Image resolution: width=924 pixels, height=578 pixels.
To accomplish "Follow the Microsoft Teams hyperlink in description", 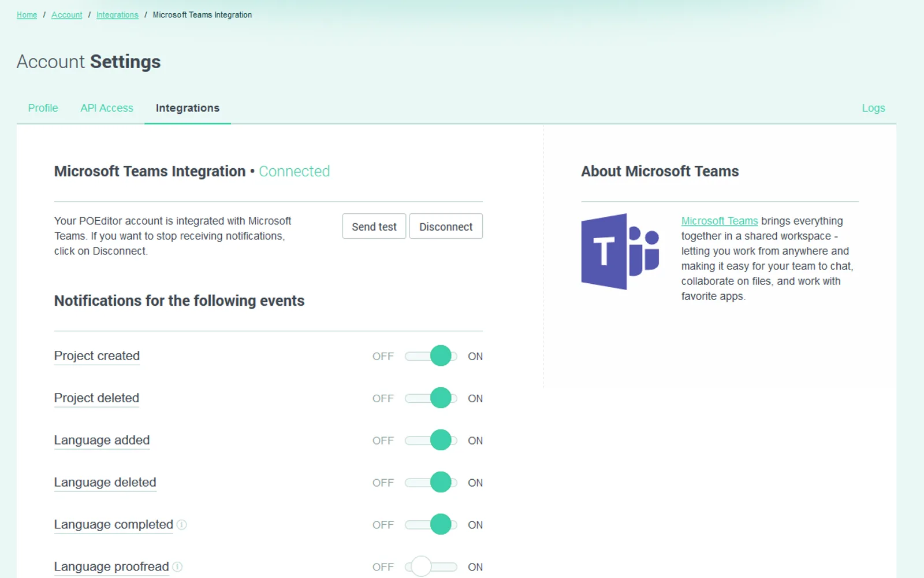I will coord(720,221).
